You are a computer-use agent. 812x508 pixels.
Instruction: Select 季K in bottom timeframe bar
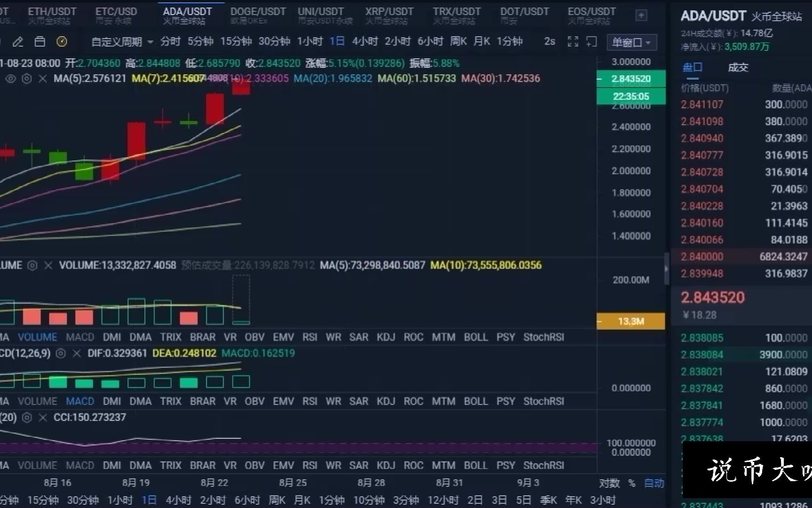point(549,500)
